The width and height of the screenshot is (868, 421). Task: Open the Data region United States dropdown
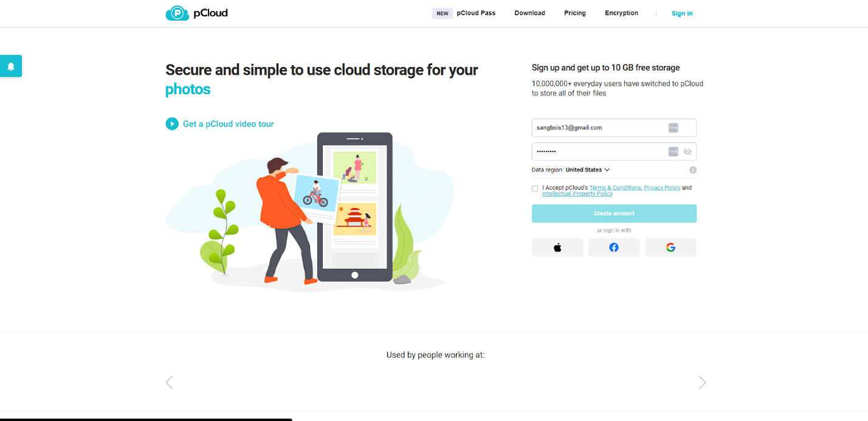point(587,170)
